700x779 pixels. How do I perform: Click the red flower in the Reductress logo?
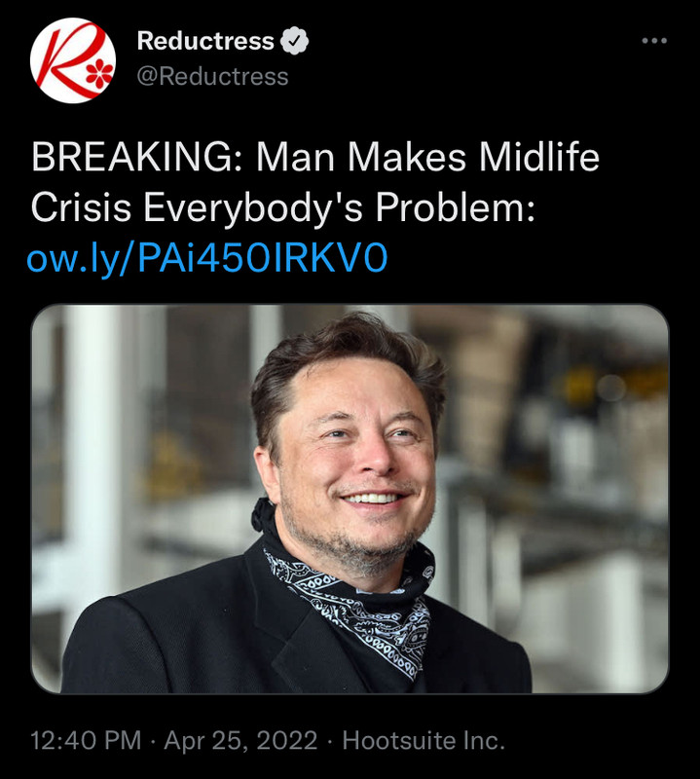(99, 73)
